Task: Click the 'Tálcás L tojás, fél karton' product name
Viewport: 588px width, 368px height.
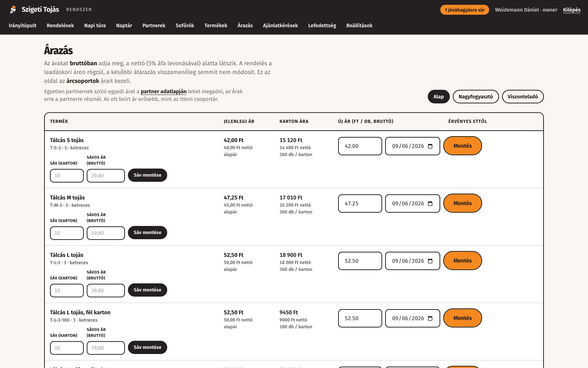Action: [80, 312]
